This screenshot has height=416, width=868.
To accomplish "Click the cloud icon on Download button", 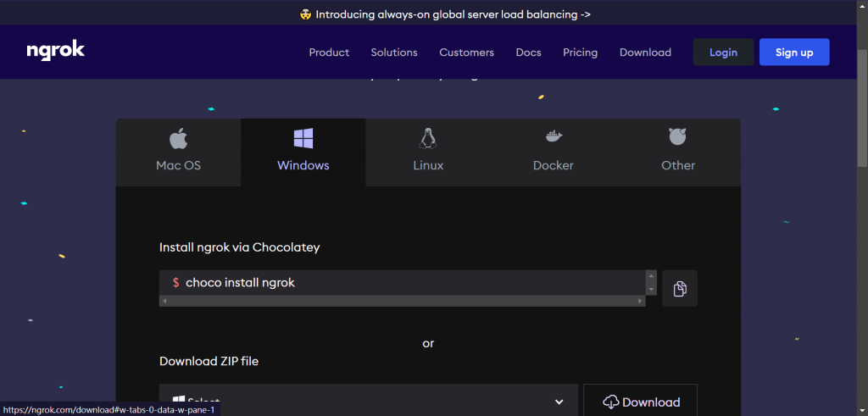I will click(610, 402).
